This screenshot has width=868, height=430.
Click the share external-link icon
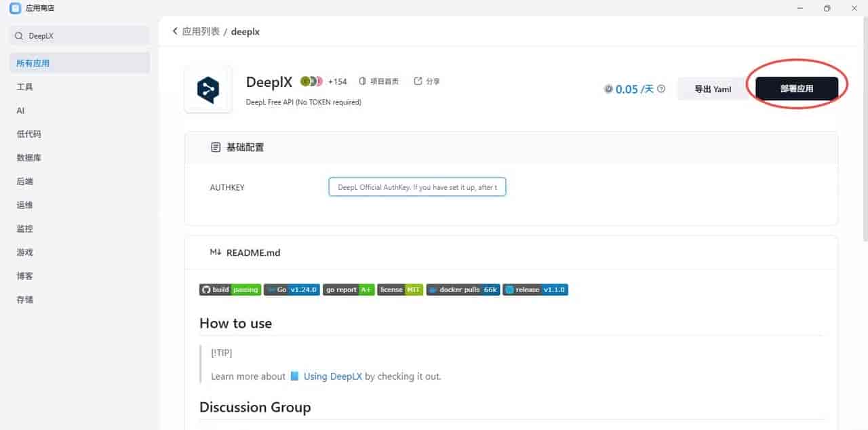[x=418, y=81]
